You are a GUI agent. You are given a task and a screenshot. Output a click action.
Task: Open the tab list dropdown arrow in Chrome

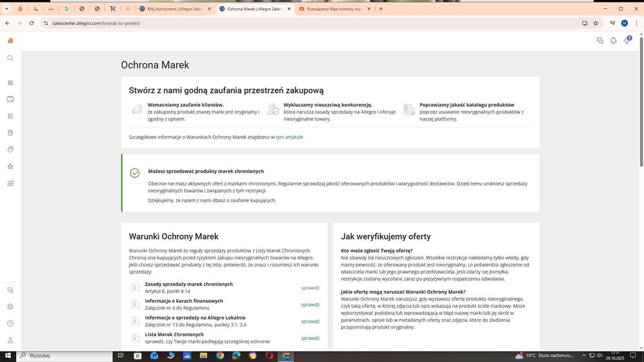point(6,9)
